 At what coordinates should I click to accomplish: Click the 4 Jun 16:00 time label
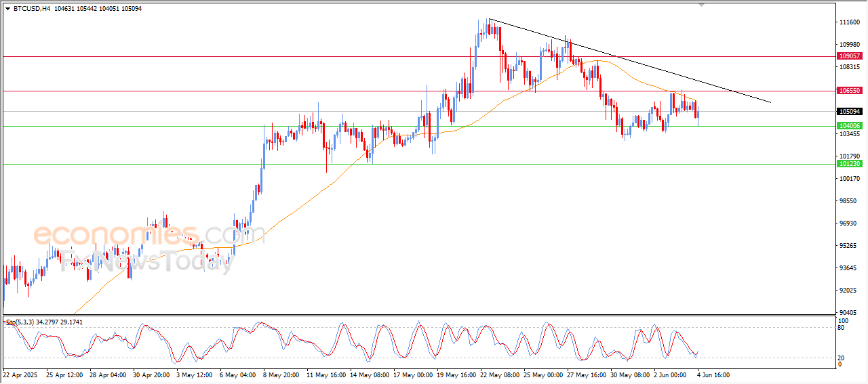(x=715, y=374)
